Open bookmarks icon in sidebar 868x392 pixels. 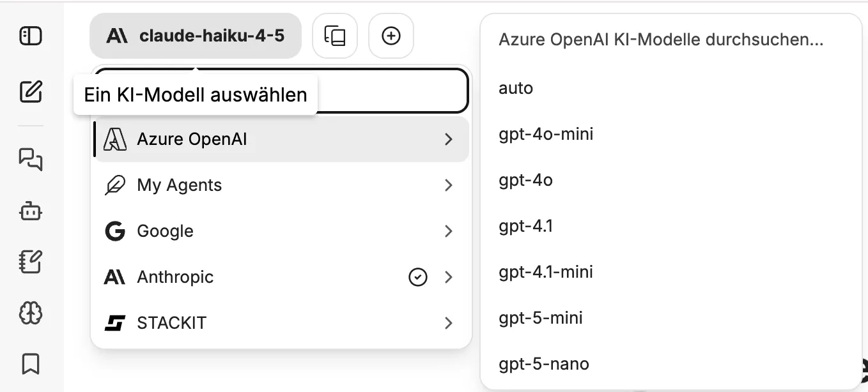31,364
